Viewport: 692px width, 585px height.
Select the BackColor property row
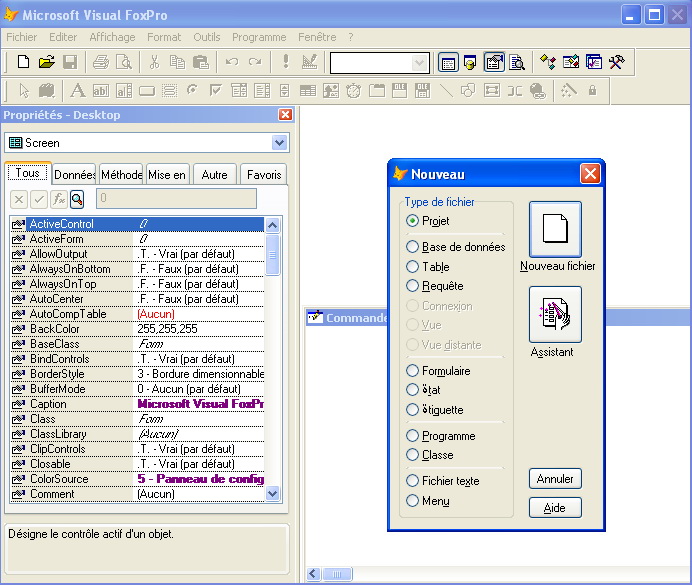[x=137, y=329]
